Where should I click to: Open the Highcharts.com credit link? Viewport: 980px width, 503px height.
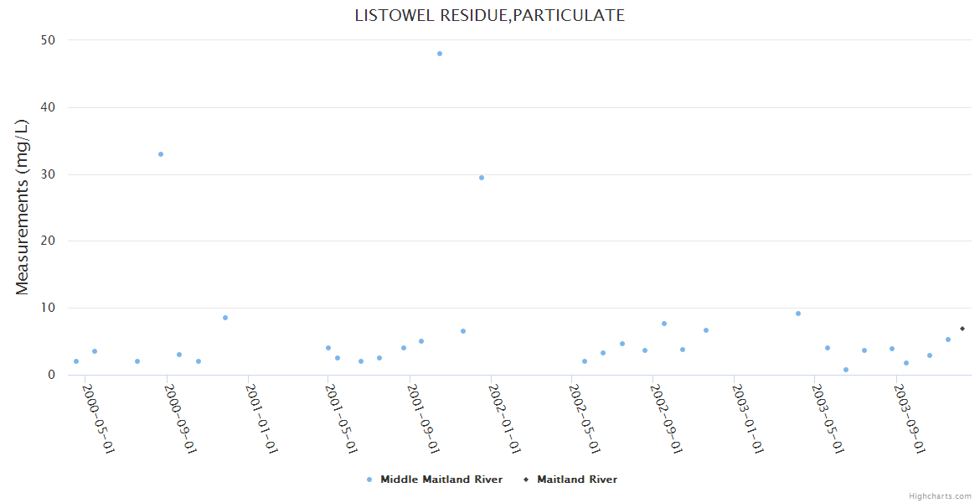click(x=940, y=495)
